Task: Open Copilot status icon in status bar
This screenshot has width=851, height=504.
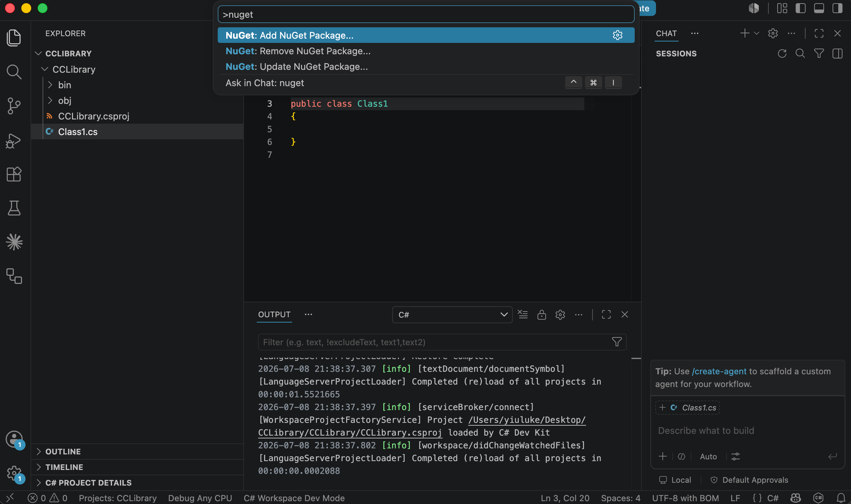Action: [x=796, y=498]
